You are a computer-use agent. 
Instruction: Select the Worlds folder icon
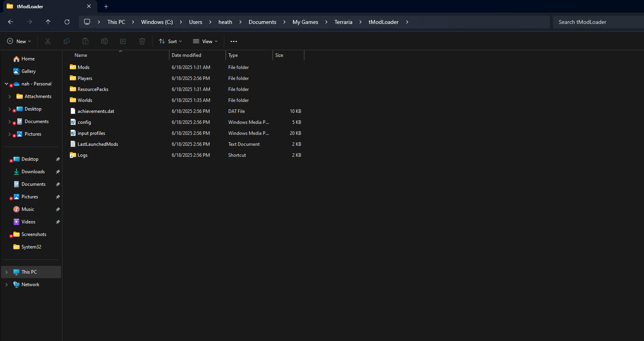click(73, 100)
